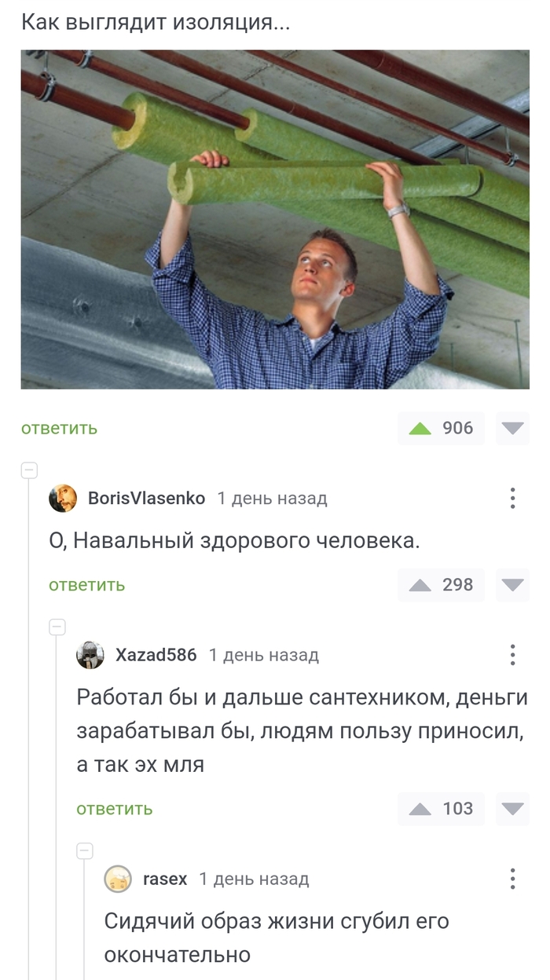Upvote Xazad586's comment

(x=421, y=809)
